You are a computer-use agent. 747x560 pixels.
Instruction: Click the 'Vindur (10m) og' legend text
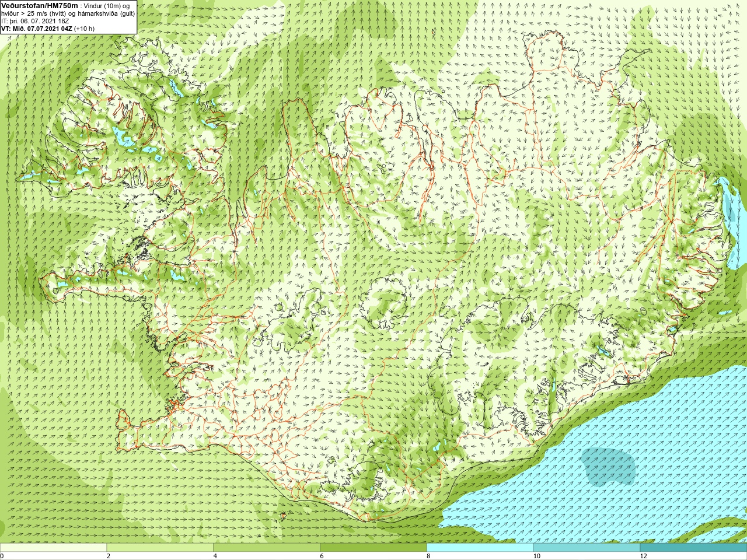(107, 6)
